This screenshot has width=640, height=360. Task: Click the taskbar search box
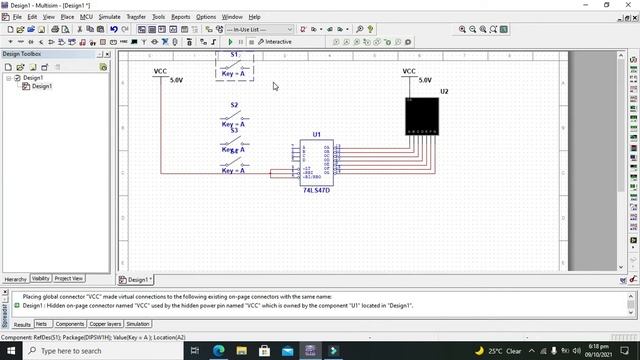(103, 351)
